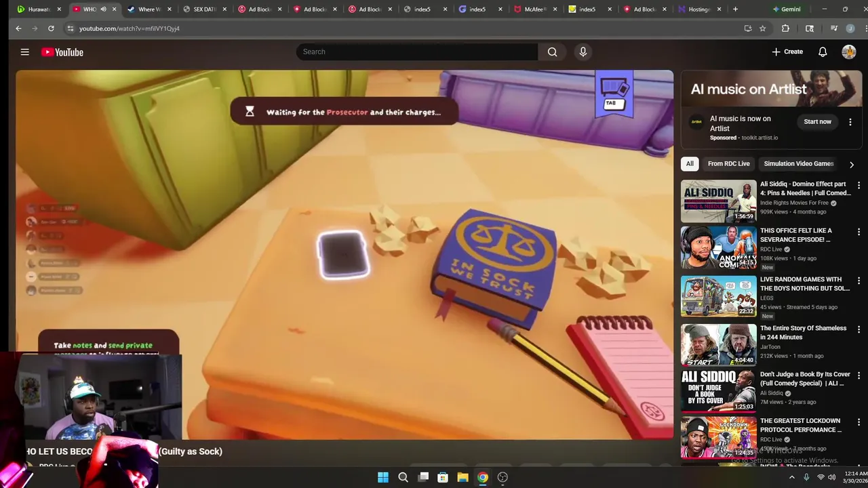The height and width of the screenshot is (488, 868).
Task: Close the Hurawatch tab
Action: [59, 9]
